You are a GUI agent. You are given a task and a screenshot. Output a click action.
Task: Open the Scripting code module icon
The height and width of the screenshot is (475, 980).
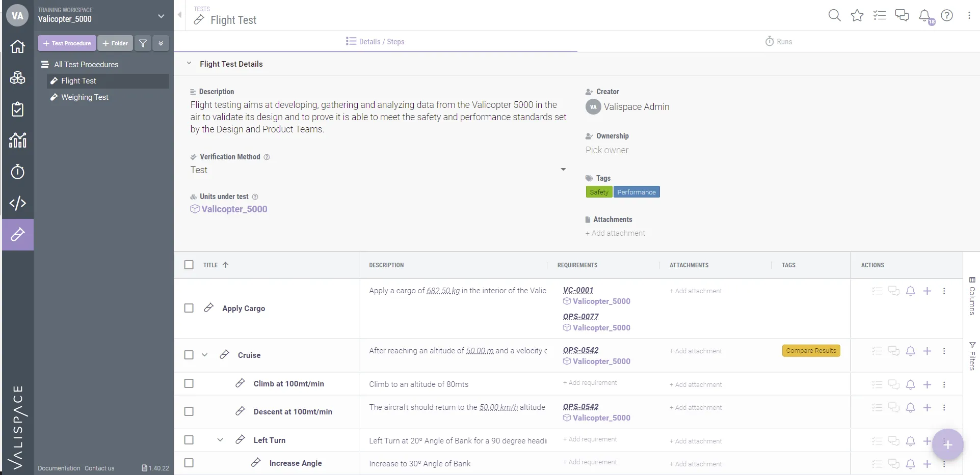(x=18, y=203)
